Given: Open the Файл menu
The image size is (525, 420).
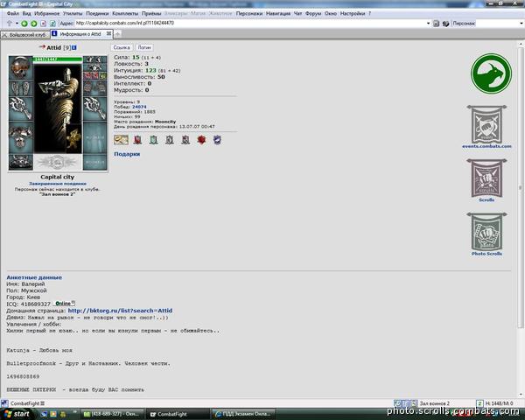Looking at the screenshot, I should tap(13, 14).
